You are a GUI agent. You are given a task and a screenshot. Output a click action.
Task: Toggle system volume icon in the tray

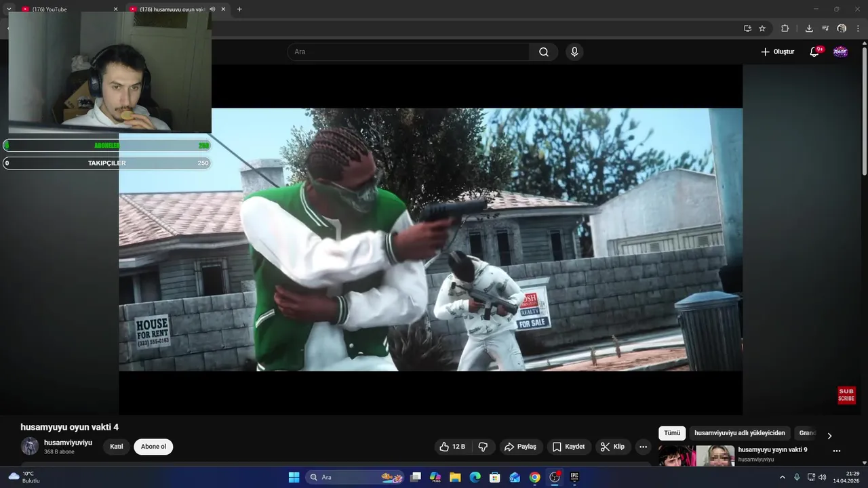(x=823, y=477)
